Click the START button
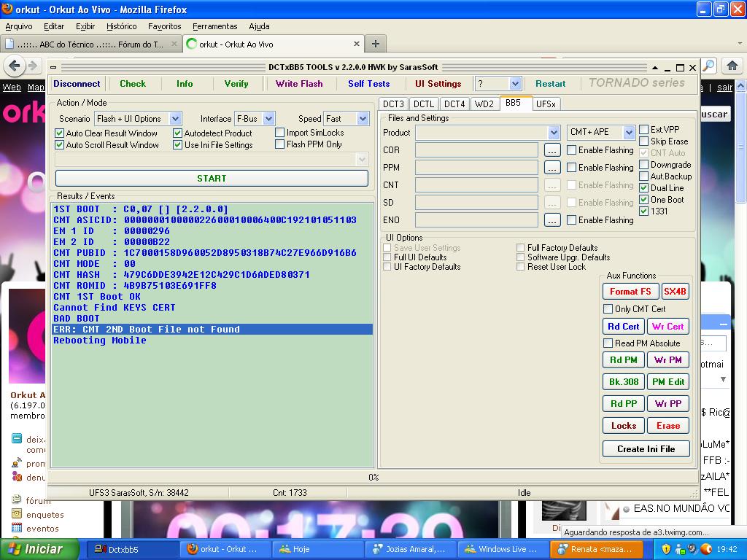This screenshot has height=560, width=747. (x=212, y=179)
